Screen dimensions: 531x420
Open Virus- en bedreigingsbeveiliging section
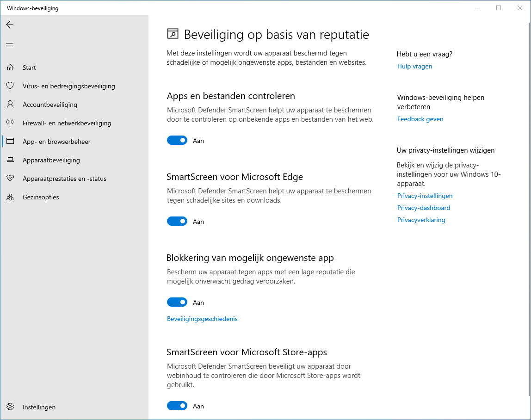[x=68, y=86]
